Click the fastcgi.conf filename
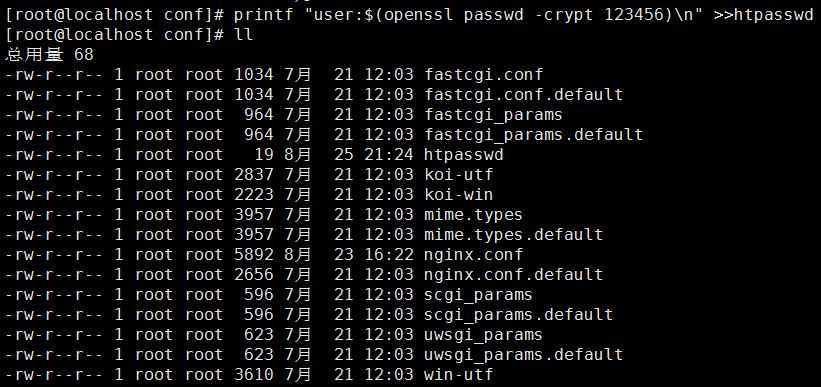The image size is (821, 387). point(484,74)
